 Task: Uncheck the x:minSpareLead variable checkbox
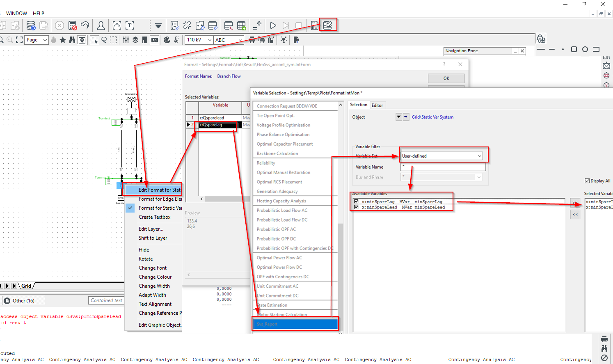(x=356, y=207)
